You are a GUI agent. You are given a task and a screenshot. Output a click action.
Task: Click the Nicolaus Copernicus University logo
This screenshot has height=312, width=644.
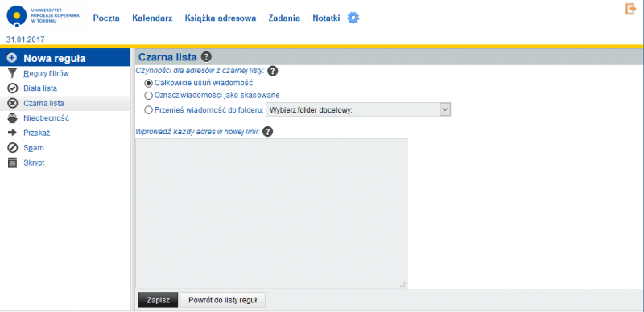pyautogui.click(x=43, y=17)
